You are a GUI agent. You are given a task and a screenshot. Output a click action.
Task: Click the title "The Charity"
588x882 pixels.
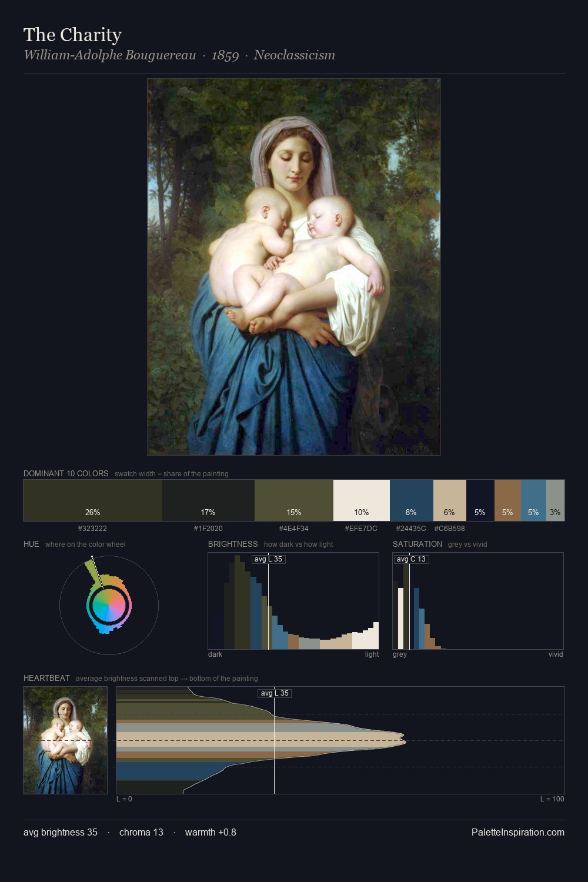click(x=72, y=35)
